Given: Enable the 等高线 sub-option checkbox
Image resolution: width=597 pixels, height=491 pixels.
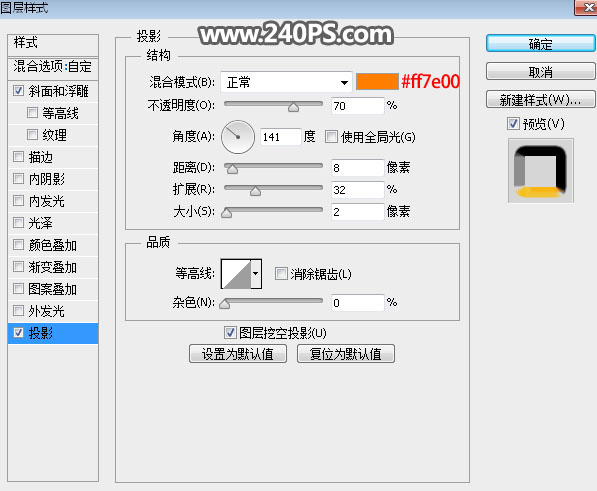Looking at the screenshot, I should pos(32,113).
